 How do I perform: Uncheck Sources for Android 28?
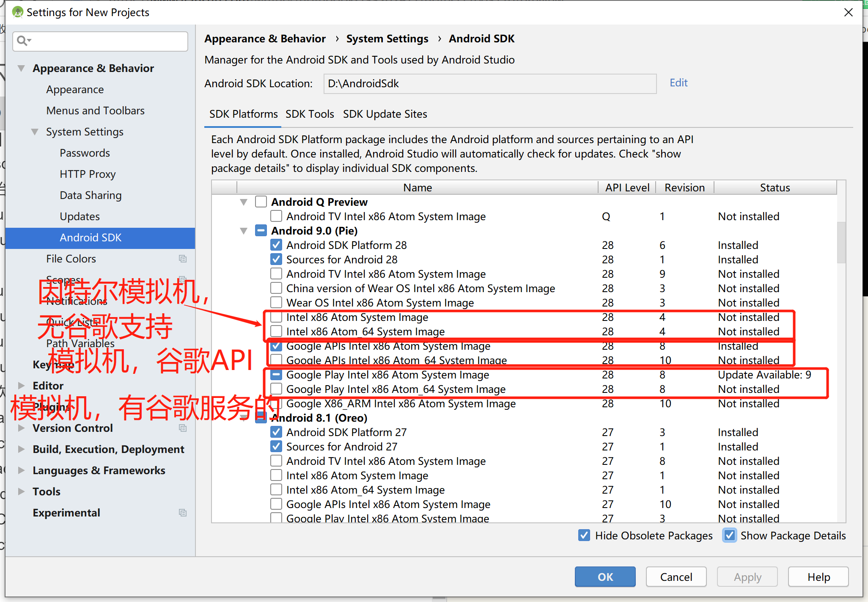click(x=276, y=260)
